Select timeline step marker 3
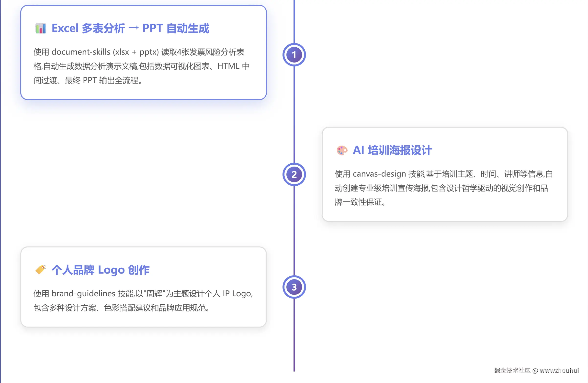The image size is (588, 383). pos(294,287)
